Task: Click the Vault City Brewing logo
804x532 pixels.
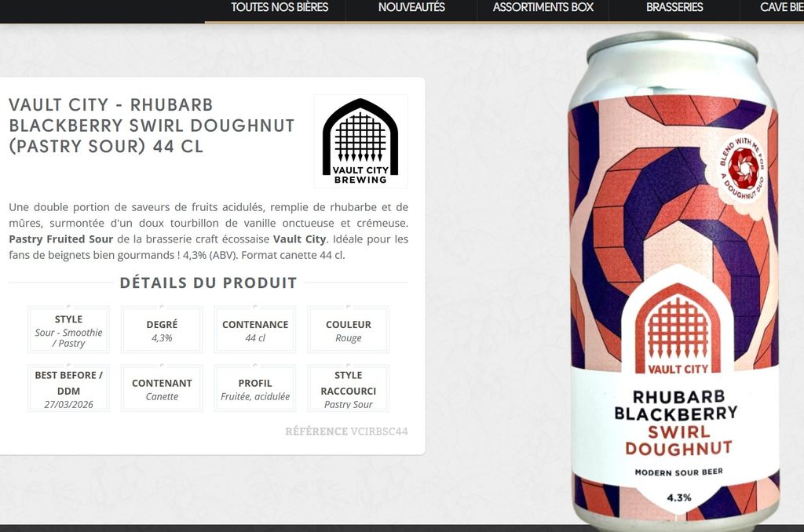Action: coord(360,141)
